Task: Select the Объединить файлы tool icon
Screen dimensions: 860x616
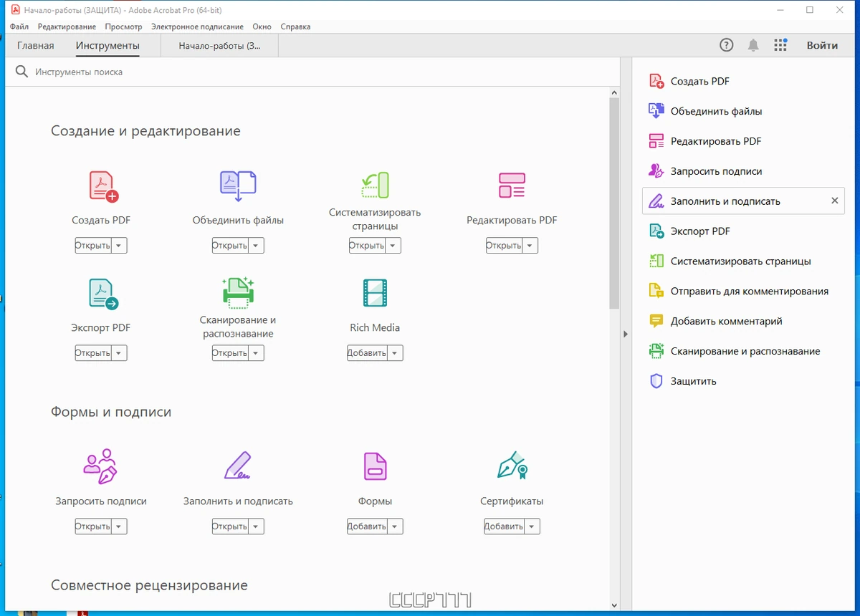Action: pos(238,186)
